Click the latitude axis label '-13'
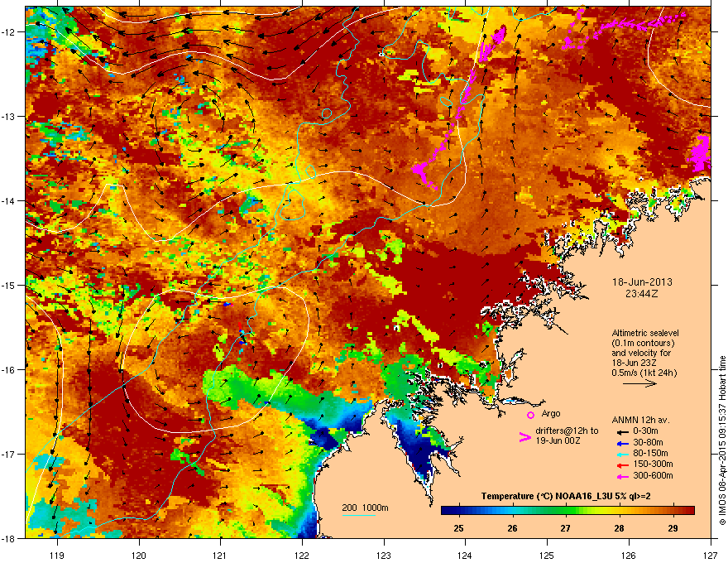 (x=9, y=116)
